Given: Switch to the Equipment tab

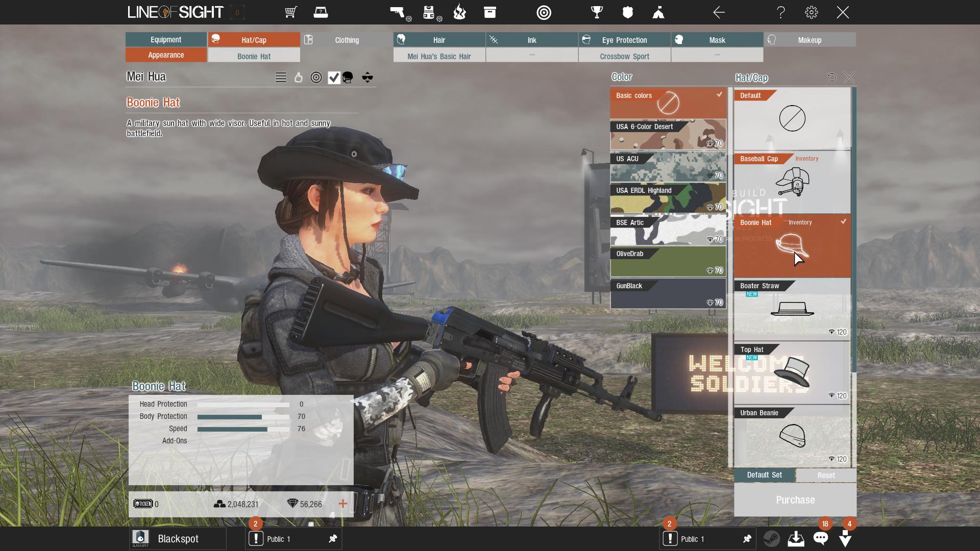Looking at the screenshot, I should point(166,40).
